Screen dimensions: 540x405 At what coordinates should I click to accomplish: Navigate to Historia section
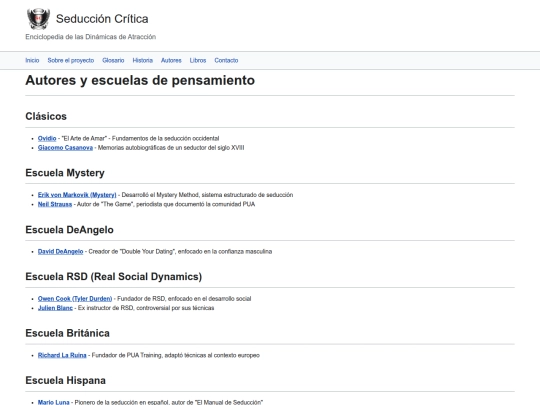point(143,60)
